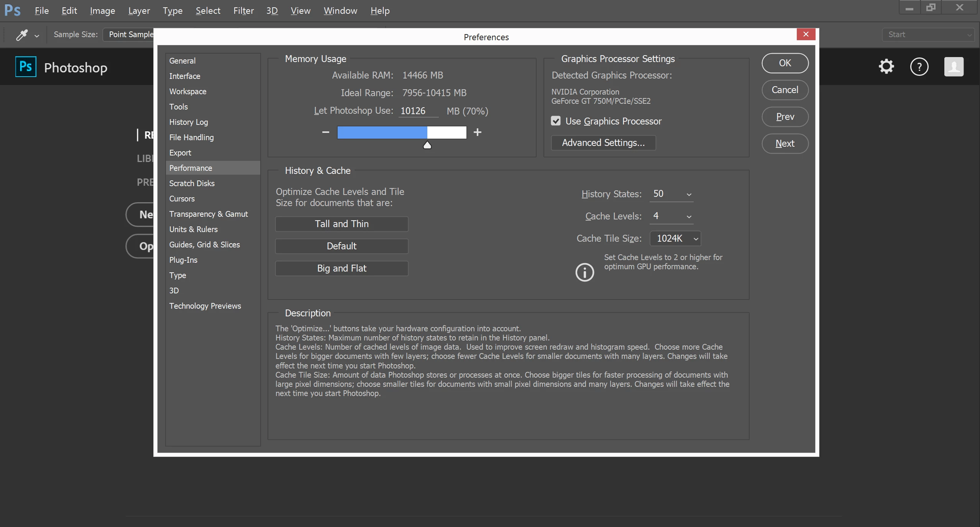Click the user profile avatar icon
980x527 pixels.
pos(954,67)
